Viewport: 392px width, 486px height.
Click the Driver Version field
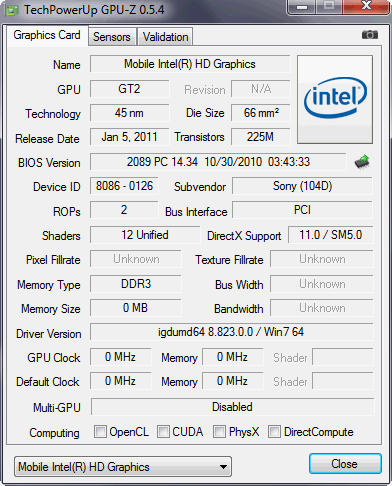(231, 332)
